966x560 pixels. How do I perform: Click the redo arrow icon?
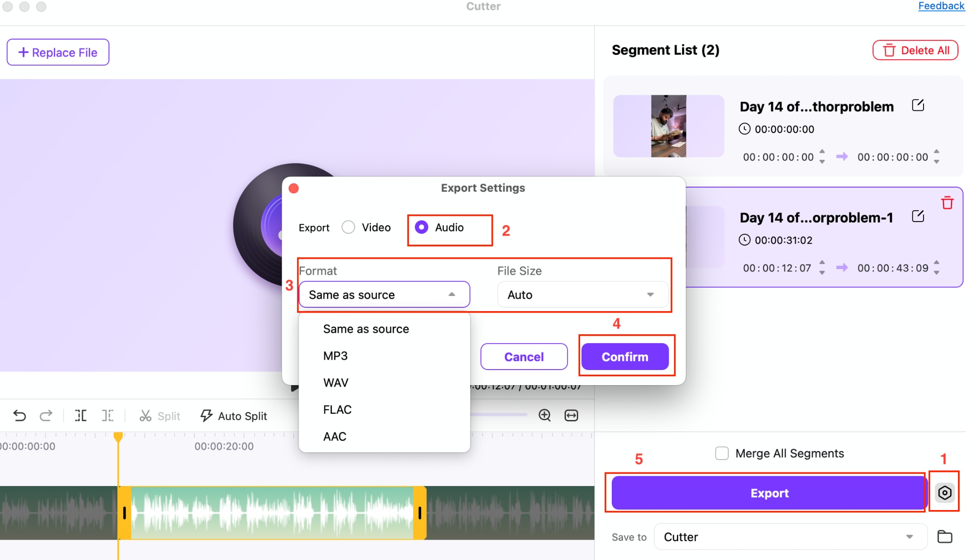pos(46,415)
